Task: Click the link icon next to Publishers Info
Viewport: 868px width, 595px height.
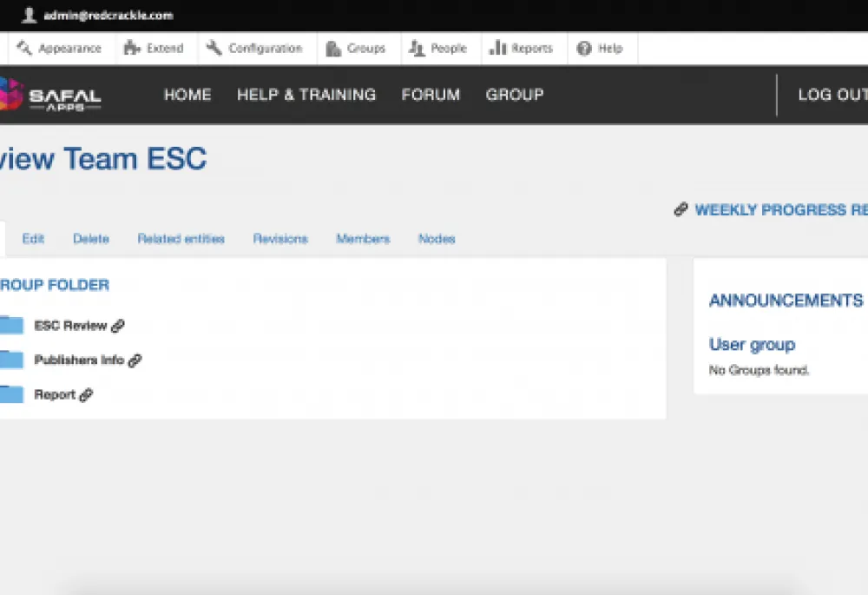Action: [135, 360]
